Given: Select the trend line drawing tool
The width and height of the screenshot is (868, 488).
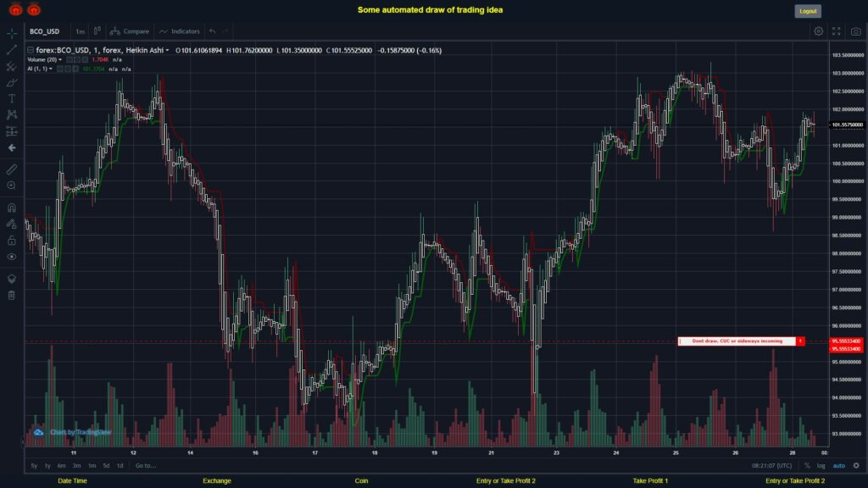Looking at the screenshot, I should click(x=12, y=50).
